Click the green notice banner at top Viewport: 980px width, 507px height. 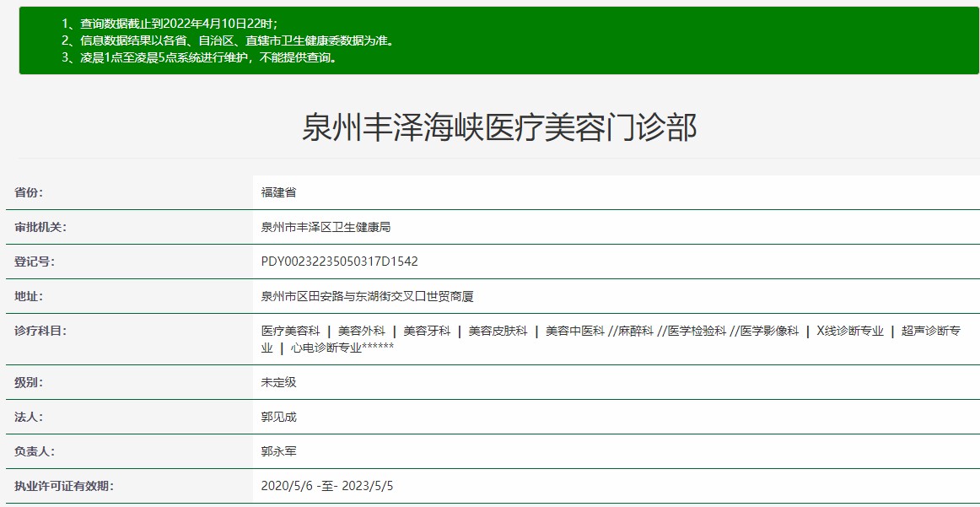489,38
